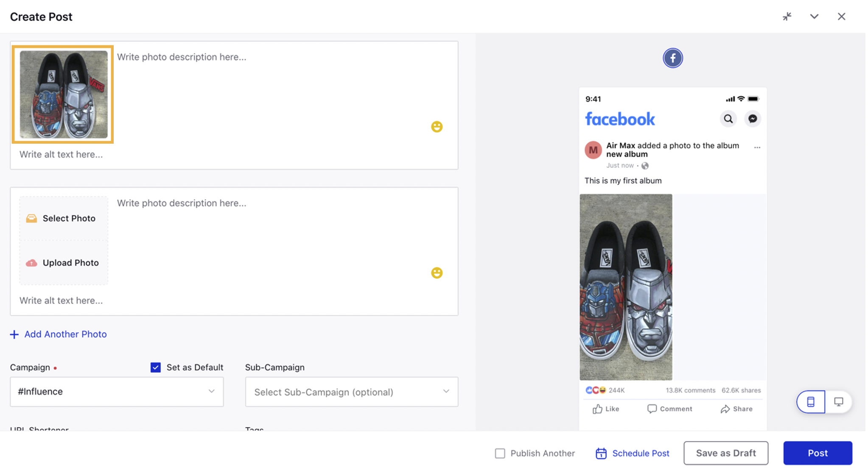Open emoji picker for first photo description
868x473 pixels.
pyautogui.click(x=437, y=127)
